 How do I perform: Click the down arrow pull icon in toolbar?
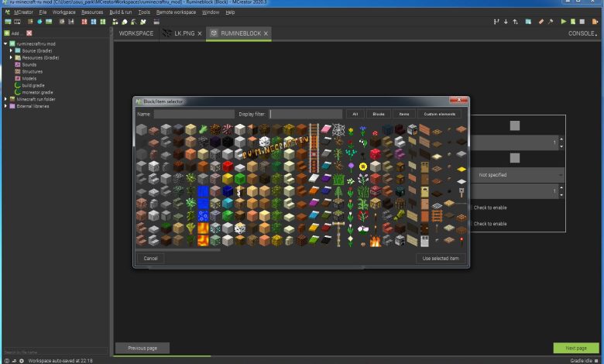[x=506, y=22]
